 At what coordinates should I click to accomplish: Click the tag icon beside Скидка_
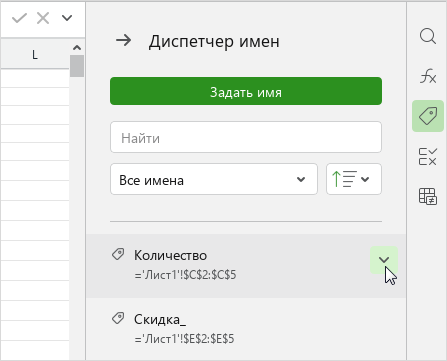pyautogui.click(x=118, y=318)
